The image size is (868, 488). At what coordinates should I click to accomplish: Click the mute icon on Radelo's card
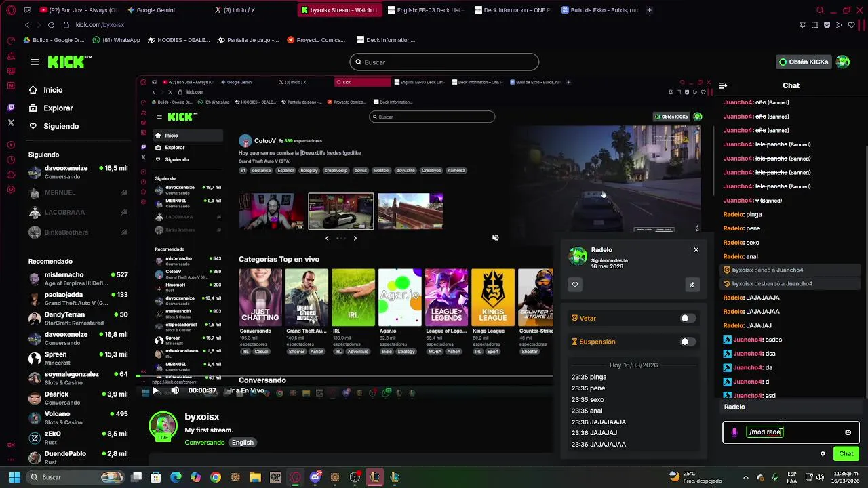click(692, 285)
